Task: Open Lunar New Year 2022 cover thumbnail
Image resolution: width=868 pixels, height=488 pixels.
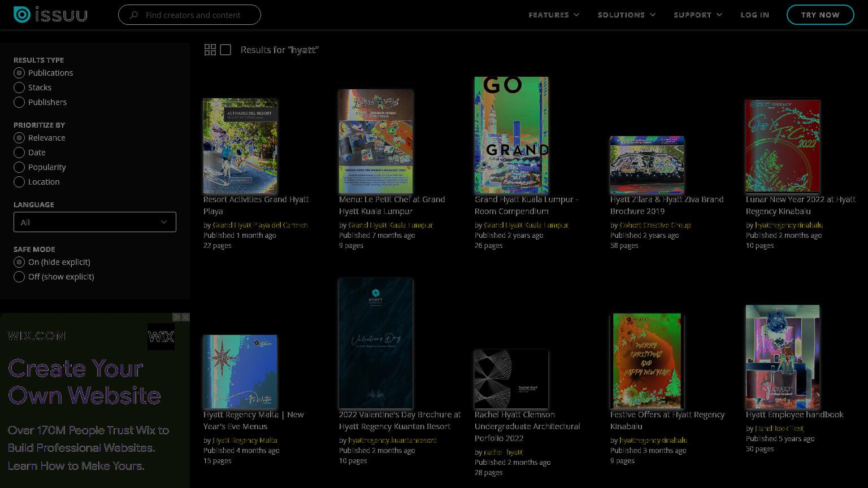Action: pos(783,146)
